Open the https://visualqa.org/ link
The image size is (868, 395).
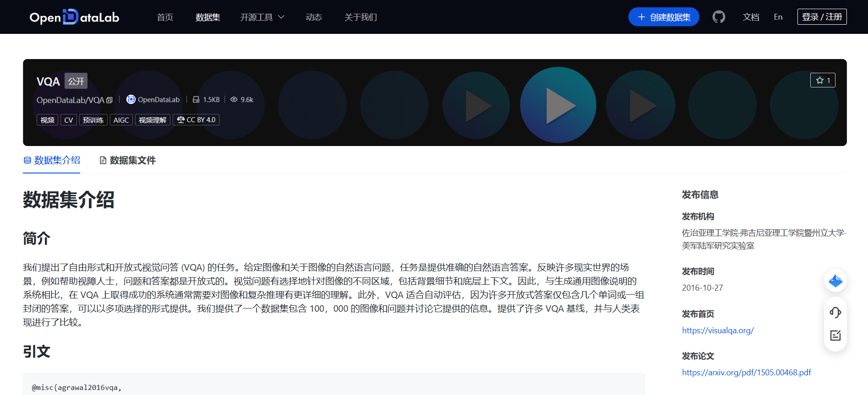tap(718, 330)
